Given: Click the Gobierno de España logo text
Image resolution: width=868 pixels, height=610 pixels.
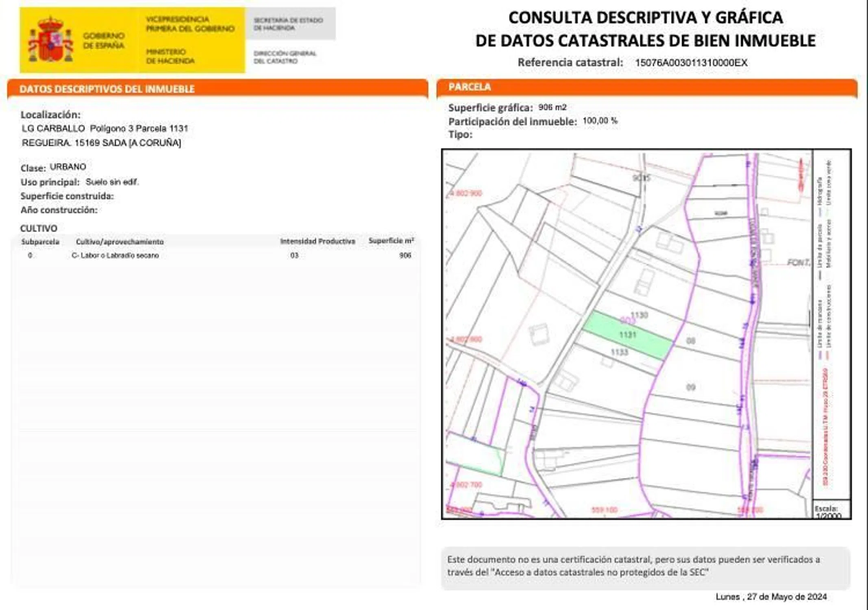Looking at the screenshot, I should [104, 41].
